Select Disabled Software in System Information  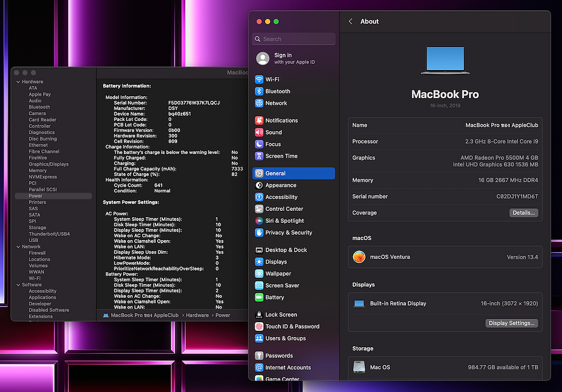pos(49,310)
